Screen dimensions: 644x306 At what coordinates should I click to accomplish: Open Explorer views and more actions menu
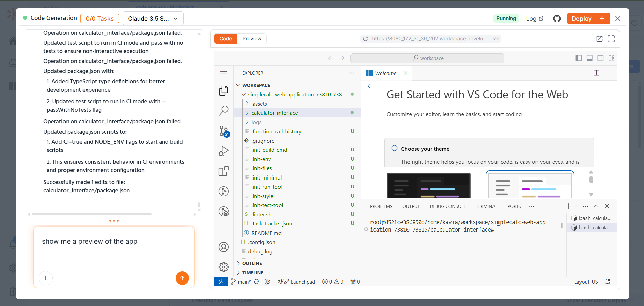tap(351, 73)
